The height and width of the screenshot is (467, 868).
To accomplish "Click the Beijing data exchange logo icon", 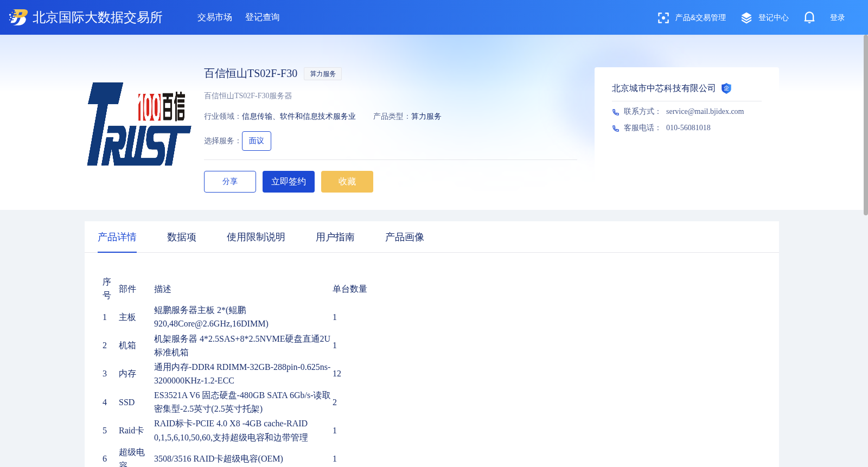I will coord(18,17).
